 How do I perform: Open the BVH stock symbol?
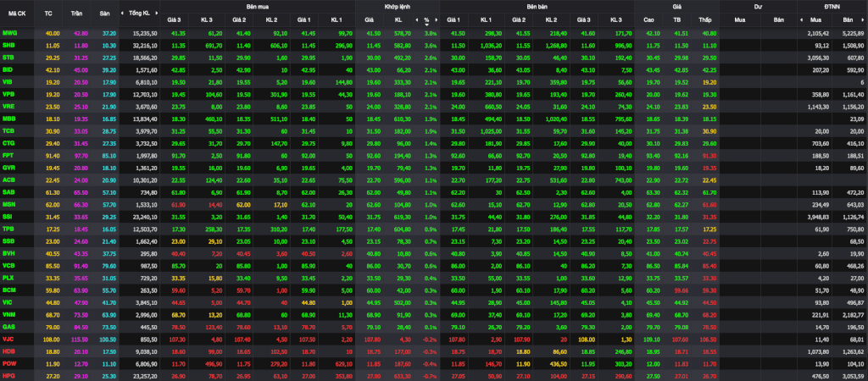pos(8,252)
